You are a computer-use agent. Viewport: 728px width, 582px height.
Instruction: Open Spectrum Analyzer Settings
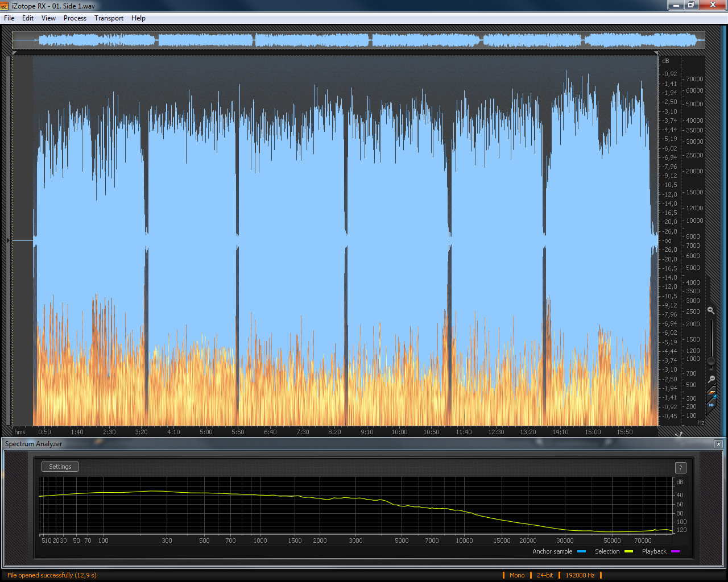click(60, 467)
